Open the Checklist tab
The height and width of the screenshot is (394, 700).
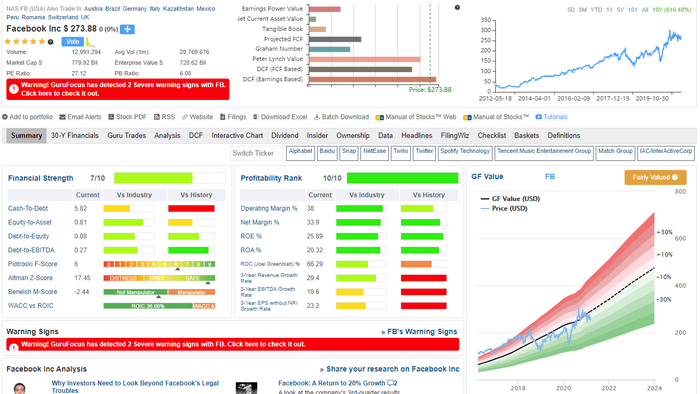click(492, 135)
